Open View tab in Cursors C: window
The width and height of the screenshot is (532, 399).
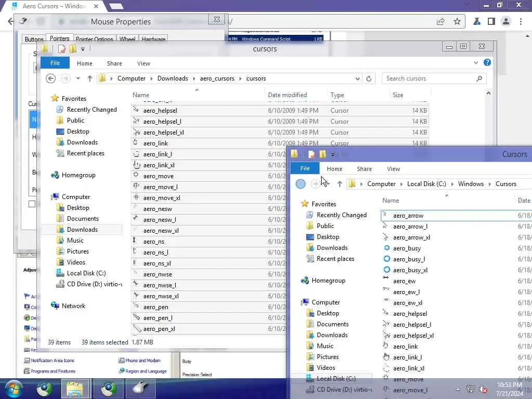(393, 169)
